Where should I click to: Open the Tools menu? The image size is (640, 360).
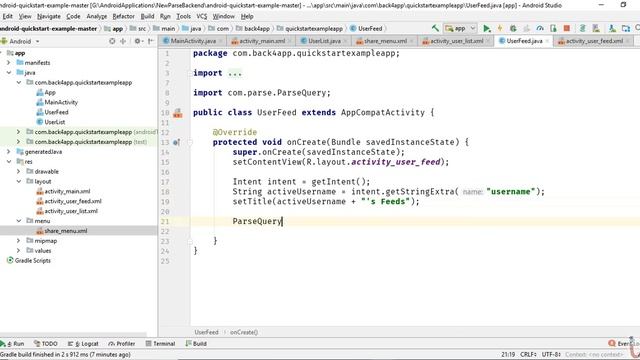click(183, 16)
